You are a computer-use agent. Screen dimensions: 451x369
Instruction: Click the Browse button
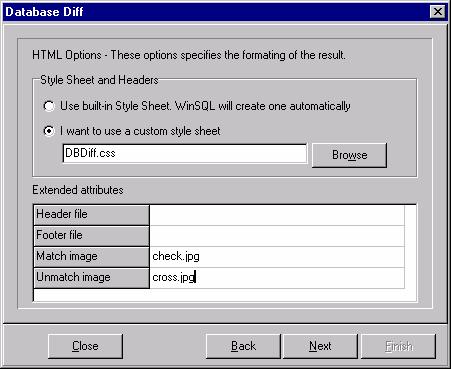coord(349,155)
